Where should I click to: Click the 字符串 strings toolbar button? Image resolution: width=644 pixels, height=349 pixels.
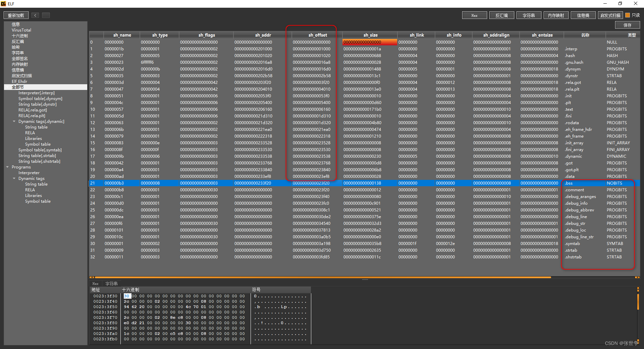[x=529, y=15]
